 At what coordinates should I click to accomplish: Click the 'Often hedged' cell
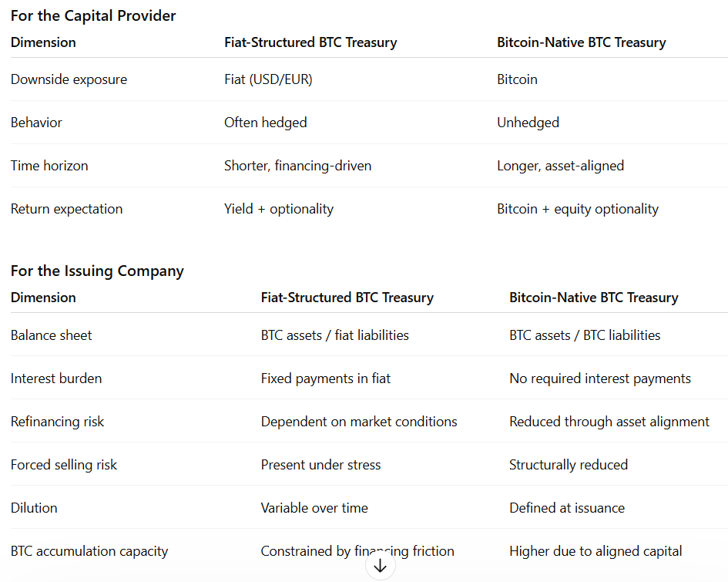pos(266,123)
